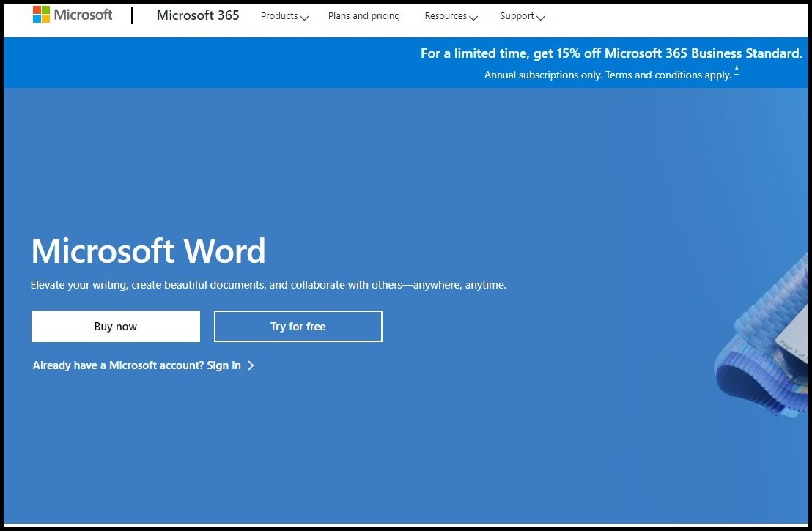Click the 'Elevate your writing' tagline text
812x531 pixels.
pyautogui.click(x=268, y=285)
